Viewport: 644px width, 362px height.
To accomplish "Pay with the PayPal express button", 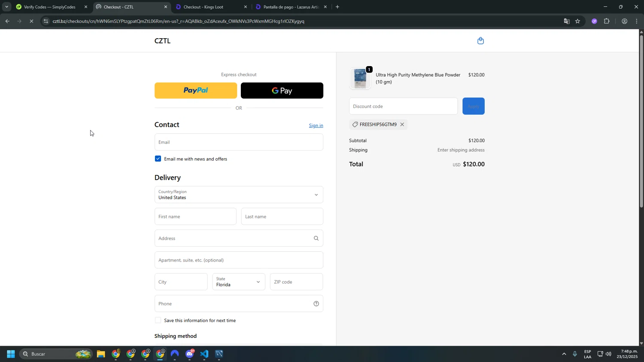I will pyautogui.click(x=196, y=90).
